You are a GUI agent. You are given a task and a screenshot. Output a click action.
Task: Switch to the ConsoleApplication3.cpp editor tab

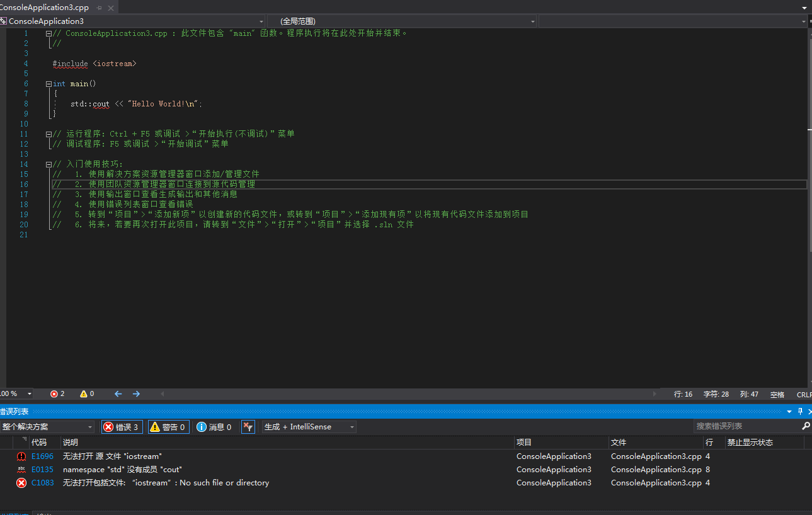[x=44, y=8]
